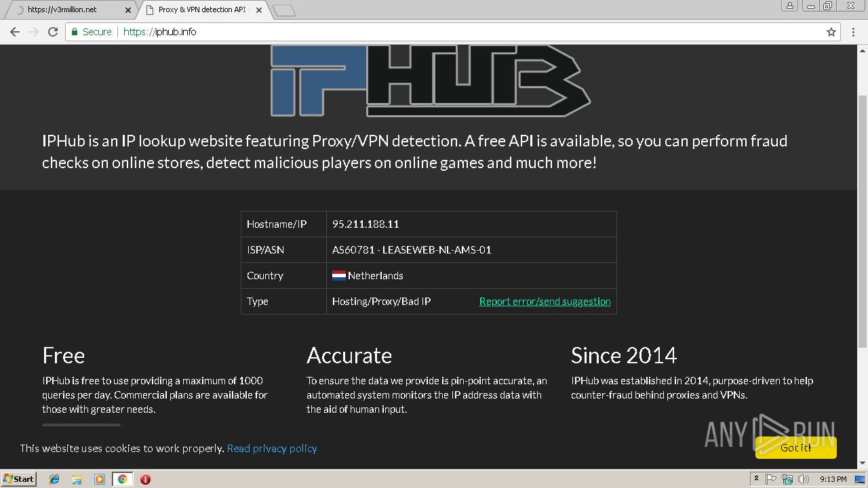Click the IPHub logo image

(x=431, y=81)
